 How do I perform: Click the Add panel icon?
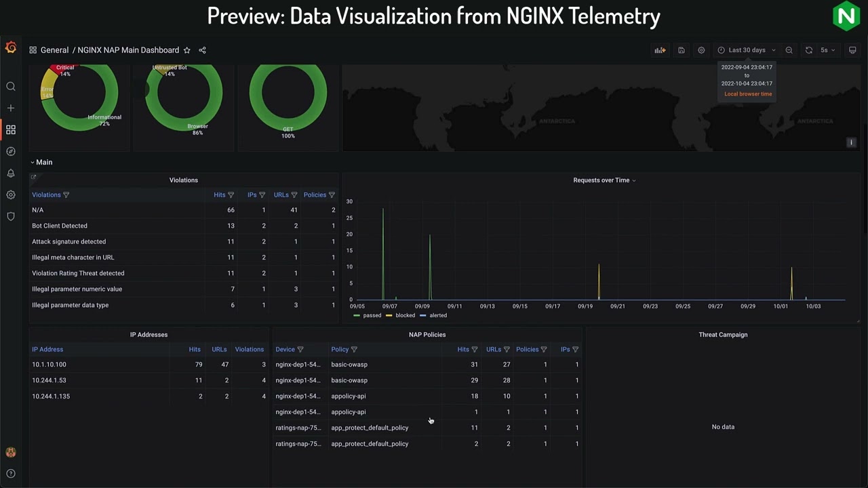660,50
